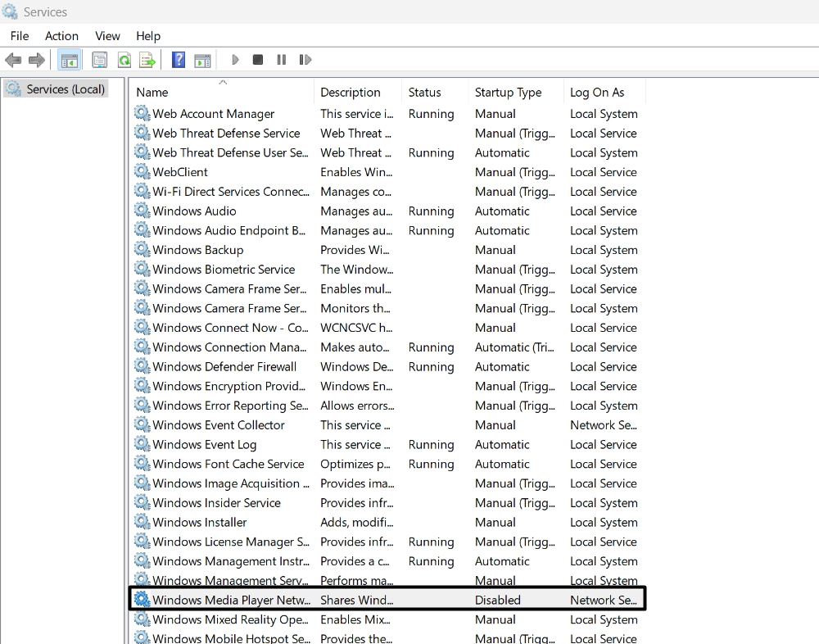The height and width of the screenshot is (644, 819).
Task: Open the File menu
Action: pyautogui.click(x=20, y=36)
